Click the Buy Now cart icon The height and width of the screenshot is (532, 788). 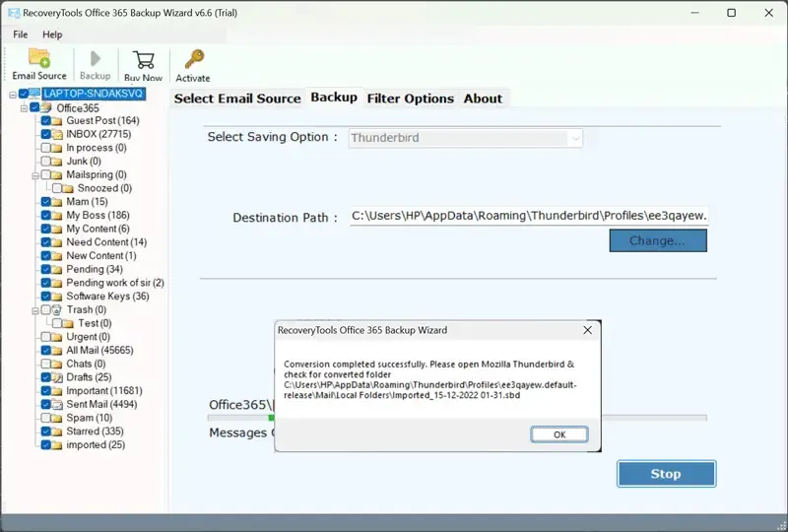pyautogui.click(x=144, y=60)
